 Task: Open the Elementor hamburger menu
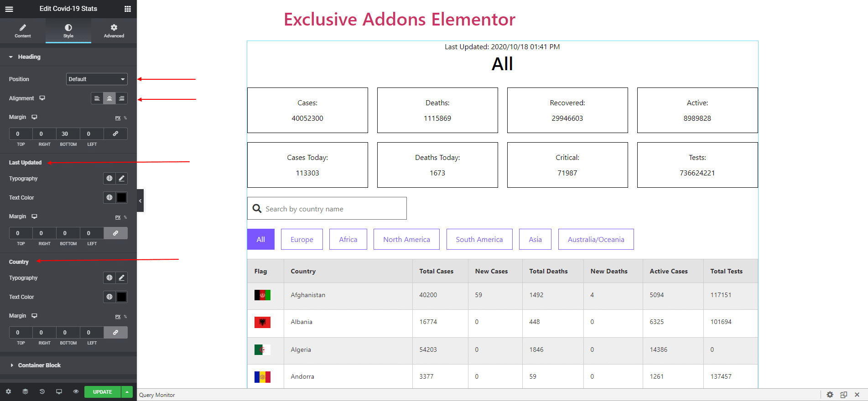9,9
